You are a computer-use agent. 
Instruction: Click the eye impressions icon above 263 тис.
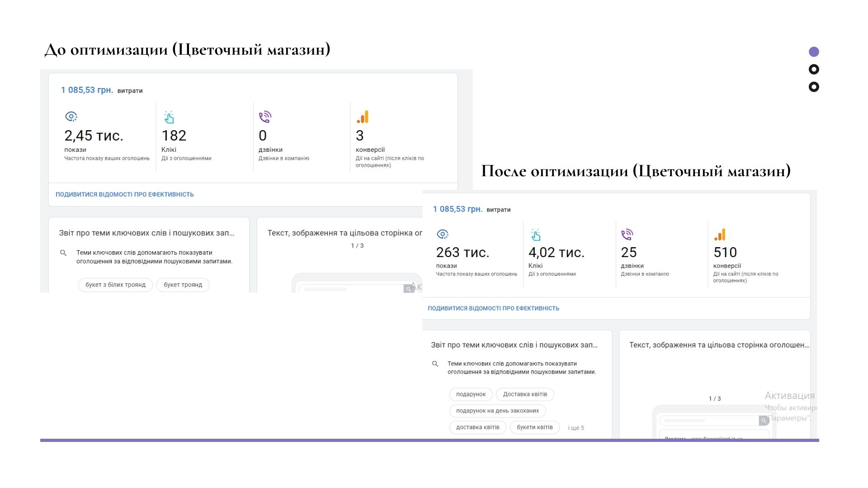443,234
